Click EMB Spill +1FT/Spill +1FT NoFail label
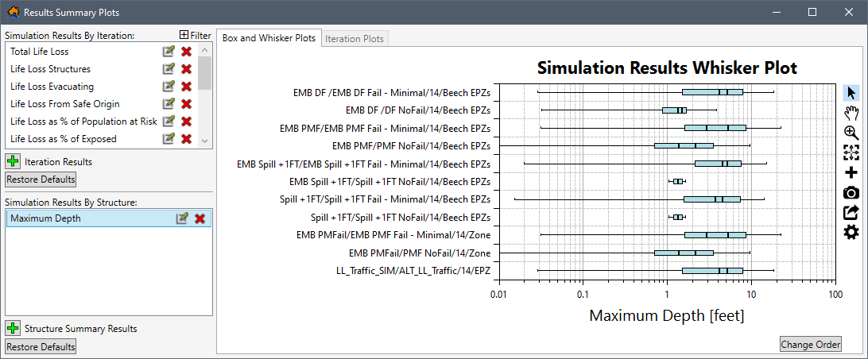 coord(389,181)
